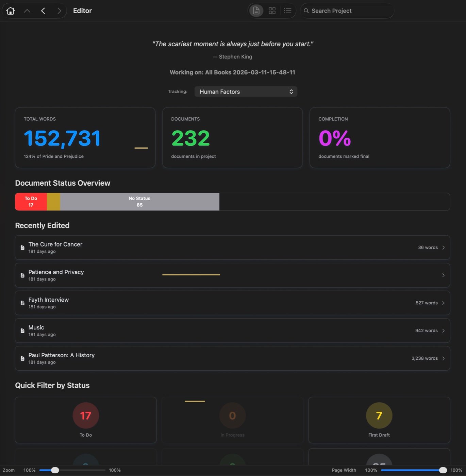Open the document view icon
Image resolution: width=466 pixels, height=476 pixels.
pos(256,11)
